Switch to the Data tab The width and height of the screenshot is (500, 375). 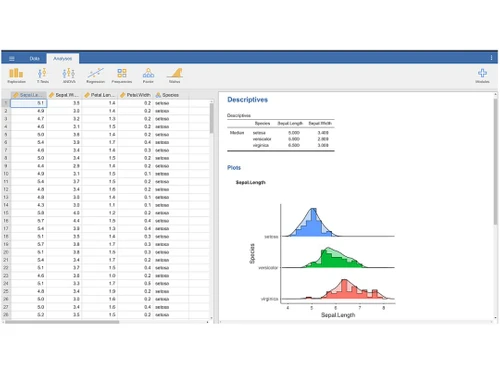34,59
